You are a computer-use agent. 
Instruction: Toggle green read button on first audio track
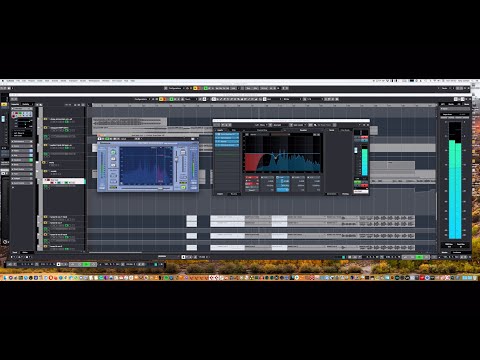67,122
